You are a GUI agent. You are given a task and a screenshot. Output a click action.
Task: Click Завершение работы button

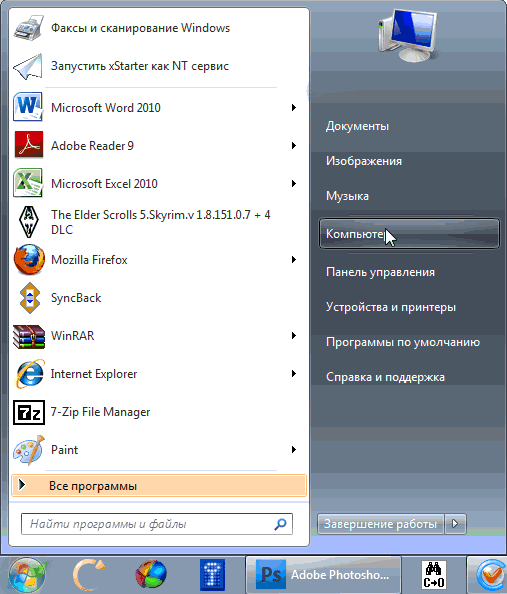point(380,524)
